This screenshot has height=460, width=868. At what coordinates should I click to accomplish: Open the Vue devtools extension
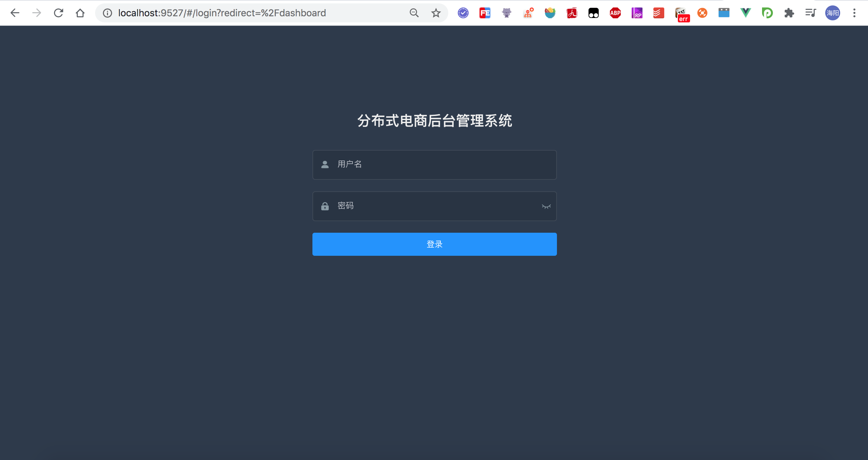(x=746, y=13)
